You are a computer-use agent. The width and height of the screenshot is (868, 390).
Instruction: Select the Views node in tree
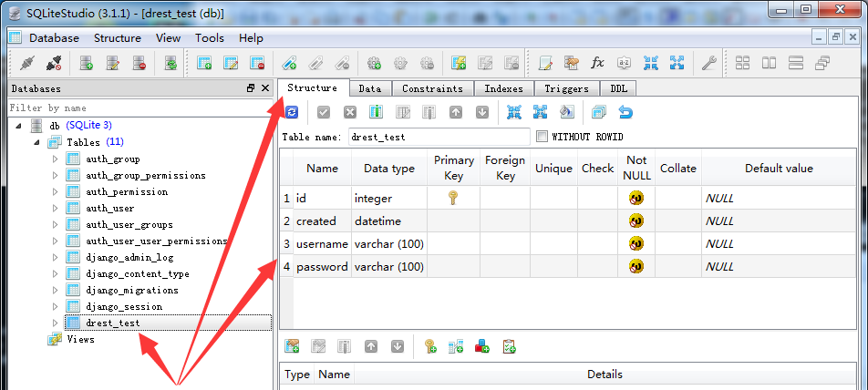(81, 339)
